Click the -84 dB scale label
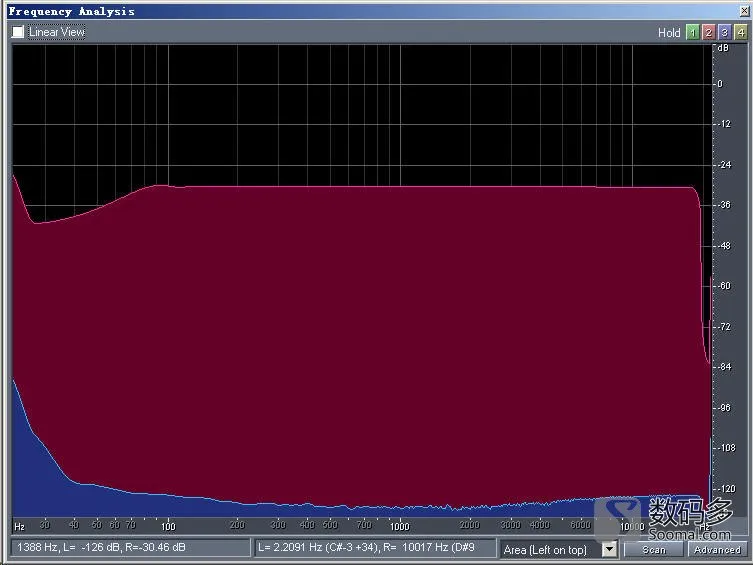 click(x=724, y=367)
